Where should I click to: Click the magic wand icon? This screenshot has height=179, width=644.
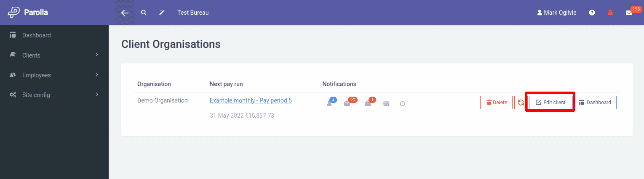click(162, 13)
